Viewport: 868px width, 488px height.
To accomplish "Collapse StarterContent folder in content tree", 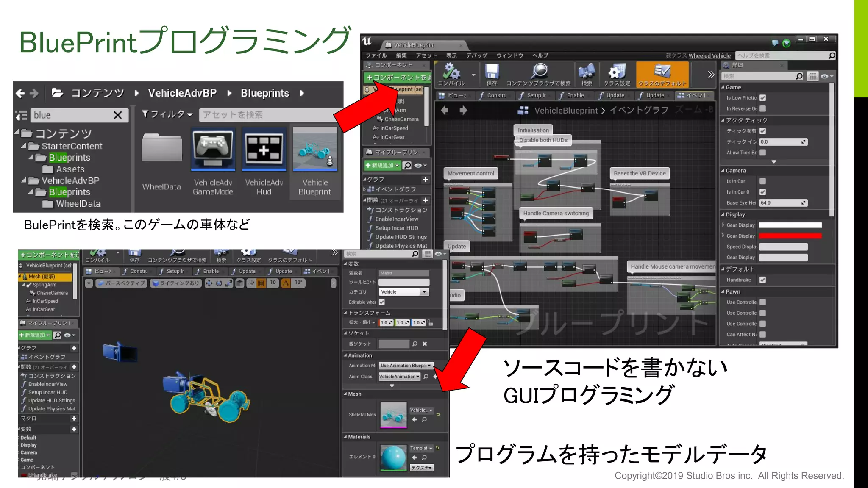I will [24, 146].
